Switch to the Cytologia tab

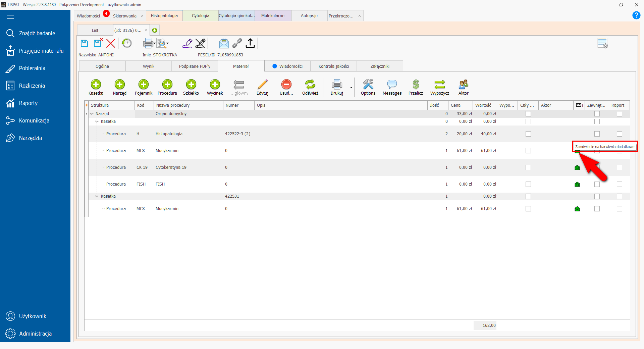(201, 16)
